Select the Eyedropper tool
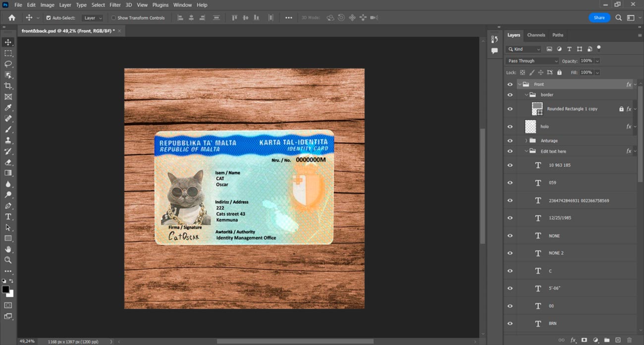Screen dimensions: 644x345 coord(8,107)
